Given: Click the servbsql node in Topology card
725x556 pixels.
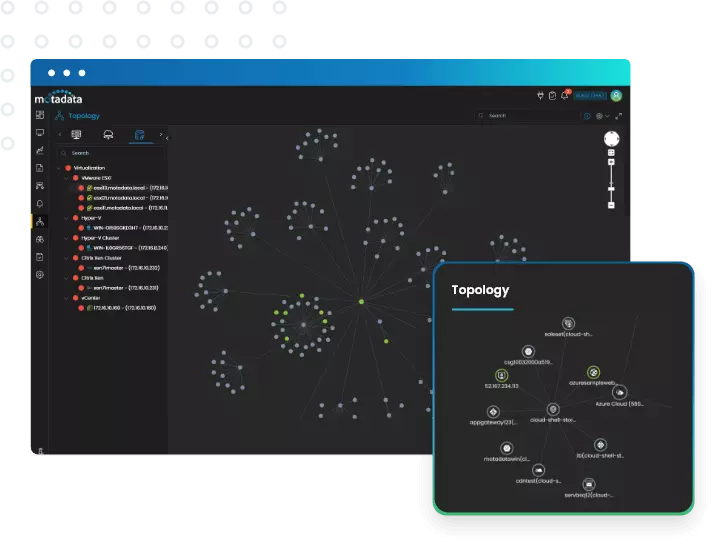Looking at the screenshot, I should (x=589, y=485).
